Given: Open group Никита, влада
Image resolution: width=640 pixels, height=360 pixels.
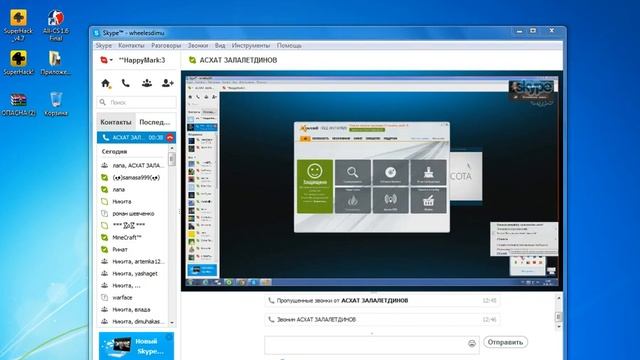Looking at the screenshot, I should tap(132, 309).
